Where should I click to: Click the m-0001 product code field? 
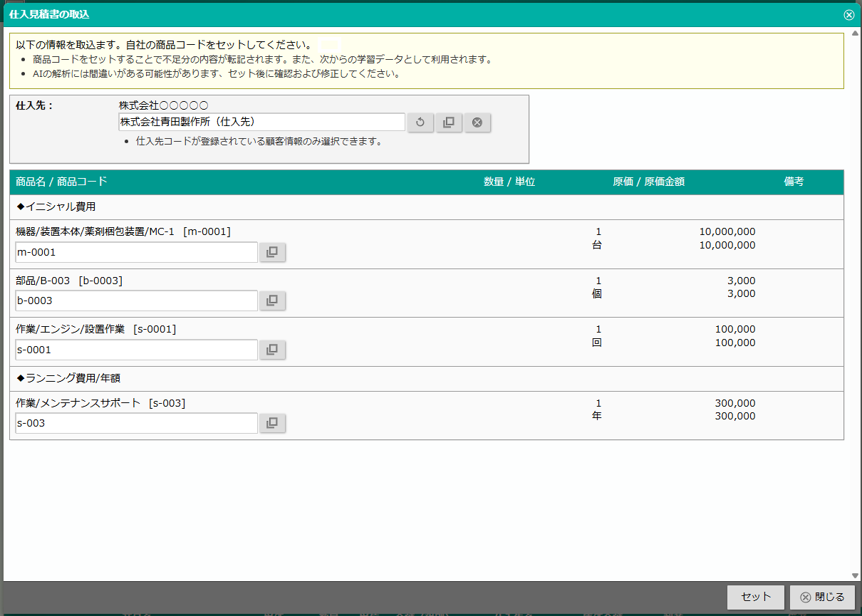point(137,252)
